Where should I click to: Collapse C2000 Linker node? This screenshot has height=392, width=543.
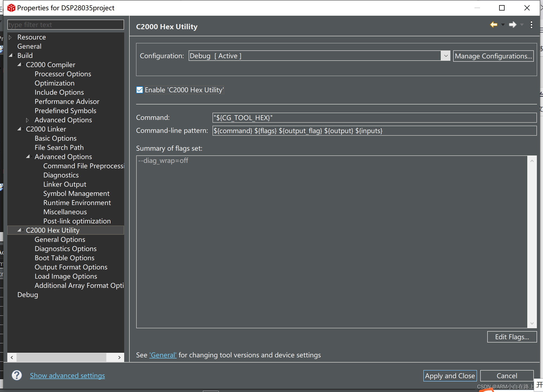19,129
